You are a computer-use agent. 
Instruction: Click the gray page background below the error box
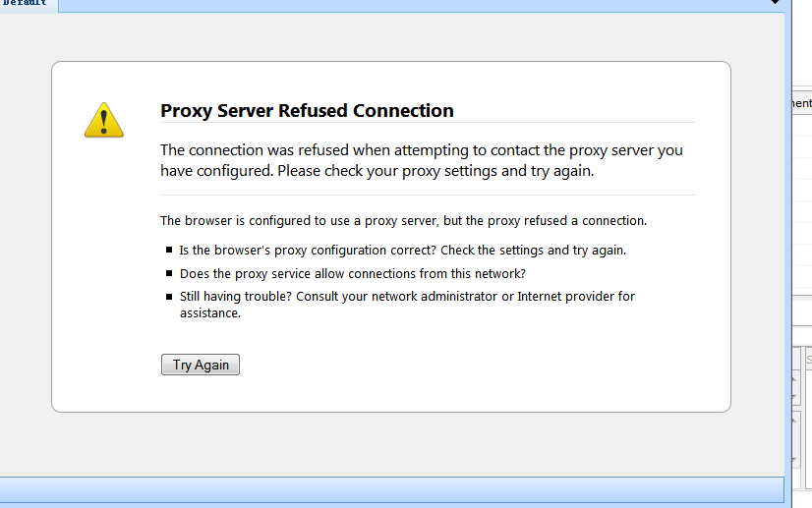tap(393, 442)
